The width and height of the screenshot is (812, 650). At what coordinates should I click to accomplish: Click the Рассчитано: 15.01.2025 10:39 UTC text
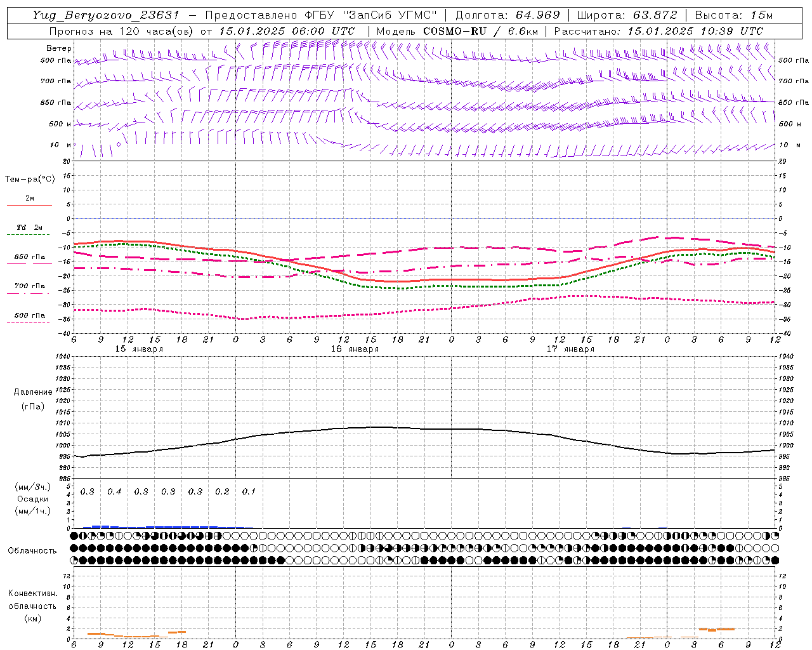click(x=658, y=31)
